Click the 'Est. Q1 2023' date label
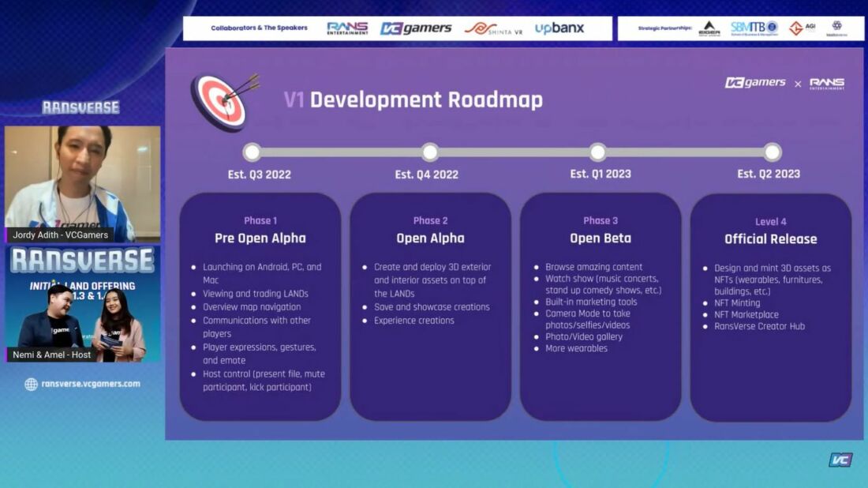 [x=600, y=174]
